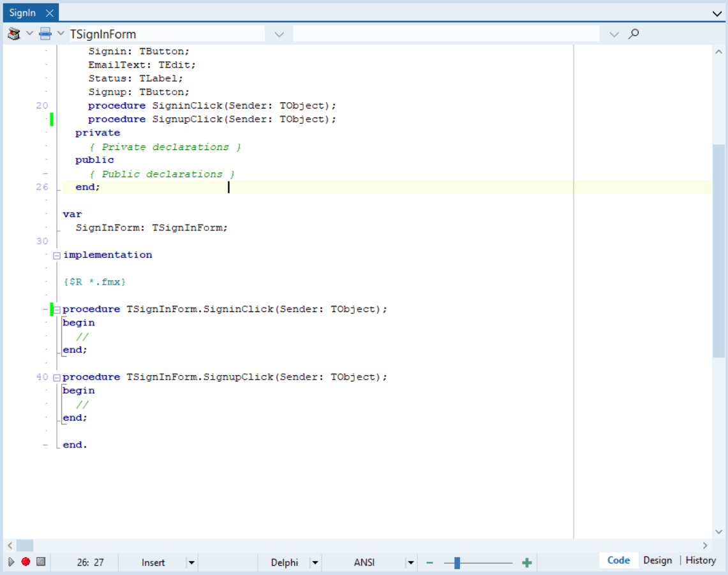The width and height of the screenshot is (728, 575).
Task: Close the SignIn editor tab
Action: pos(49,13)
